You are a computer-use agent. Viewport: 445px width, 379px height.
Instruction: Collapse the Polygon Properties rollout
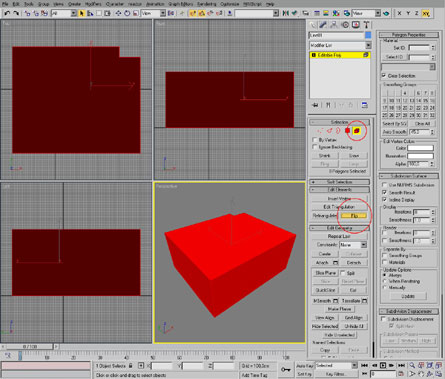409,35
